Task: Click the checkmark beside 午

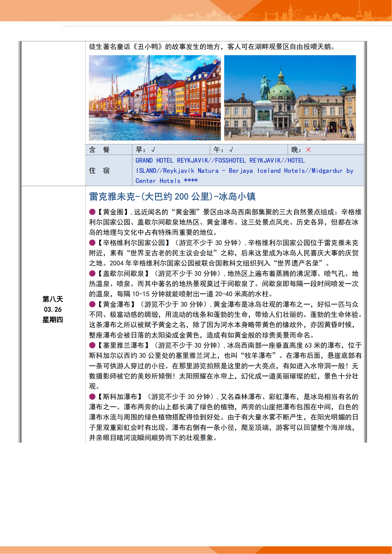Action: [231, 150]
